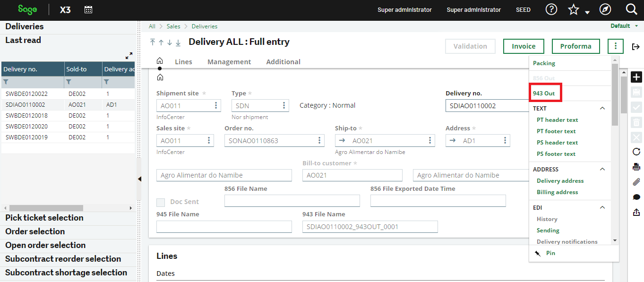This screenshot has height=282, width=644.
Task: Click the calendar icon next to X3
Action: [x=88, y=9]
